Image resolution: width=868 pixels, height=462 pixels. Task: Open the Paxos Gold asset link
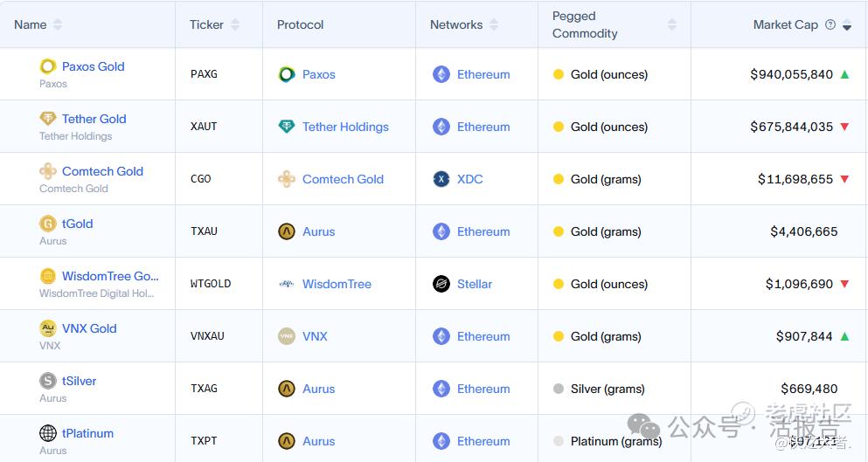pyautogui.click(x=93, y=66)
